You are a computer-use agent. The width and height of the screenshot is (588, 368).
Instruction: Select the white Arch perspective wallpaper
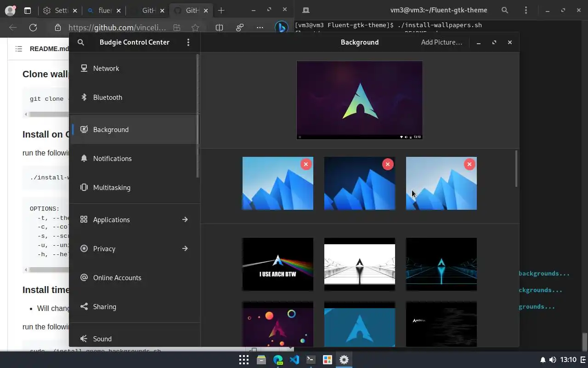(x=360, y=264)
